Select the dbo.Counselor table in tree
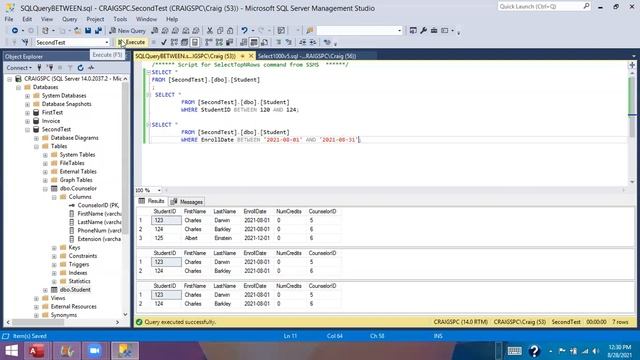This screenshot has height=360, width=640. pyautogui.click(x=78, y=189)
